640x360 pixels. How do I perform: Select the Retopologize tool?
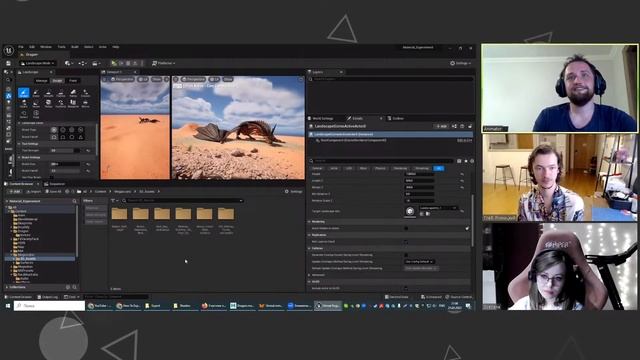coord(48,103)
